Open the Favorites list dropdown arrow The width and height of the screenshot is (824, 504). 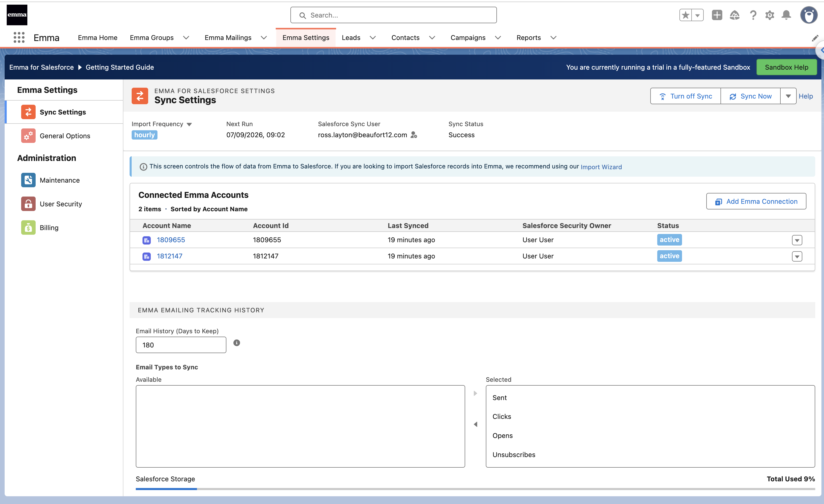[698, 15]
